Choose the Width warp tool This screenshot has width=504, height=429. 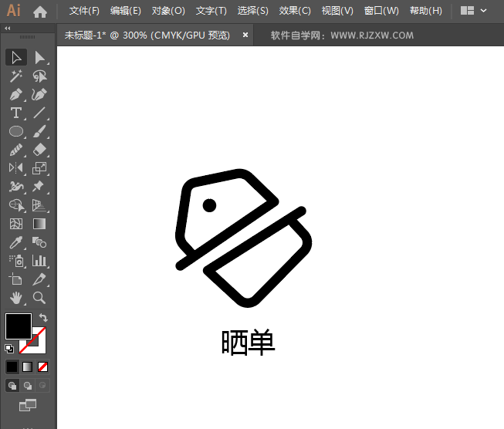click(x=16, y=187)
